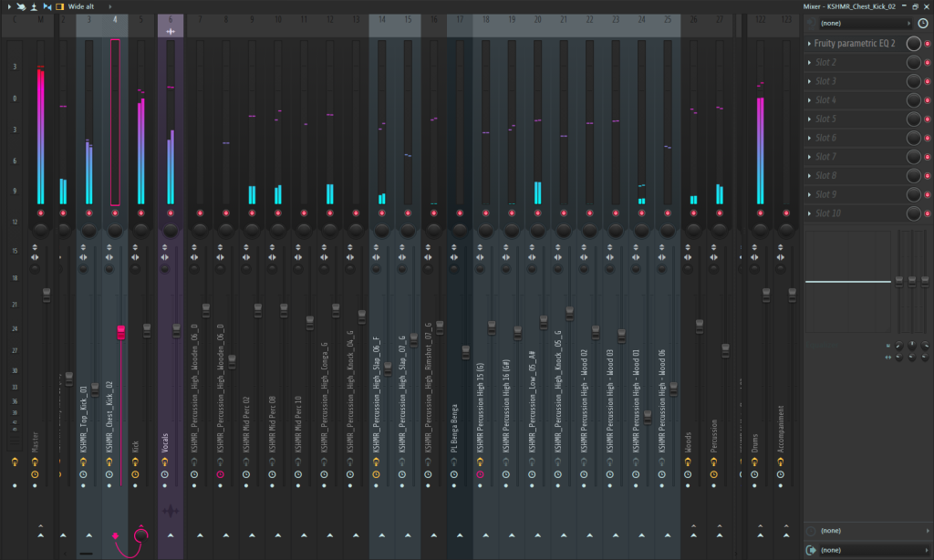Click the yellow plug icon on Drums track
The height and width of the screenshot is (560, 934).
coord(754,462)
